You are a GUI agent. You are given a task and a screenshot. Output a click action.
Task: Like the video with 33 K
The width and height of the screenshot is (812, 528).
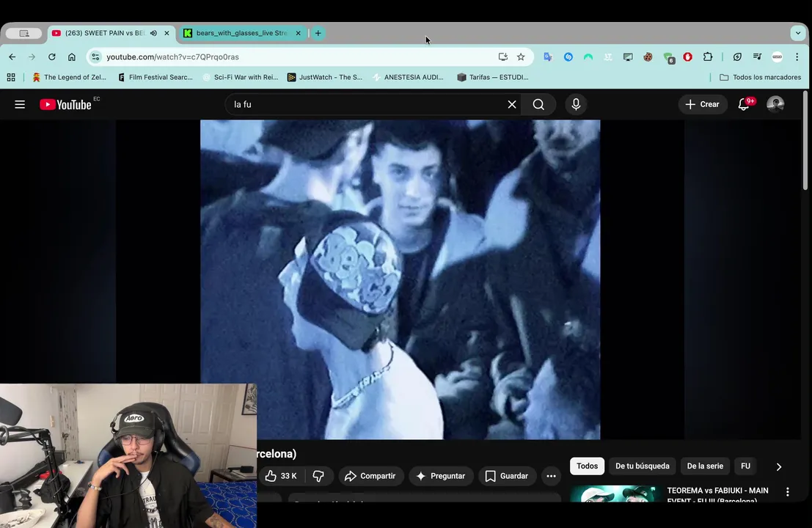pos(281,476)
